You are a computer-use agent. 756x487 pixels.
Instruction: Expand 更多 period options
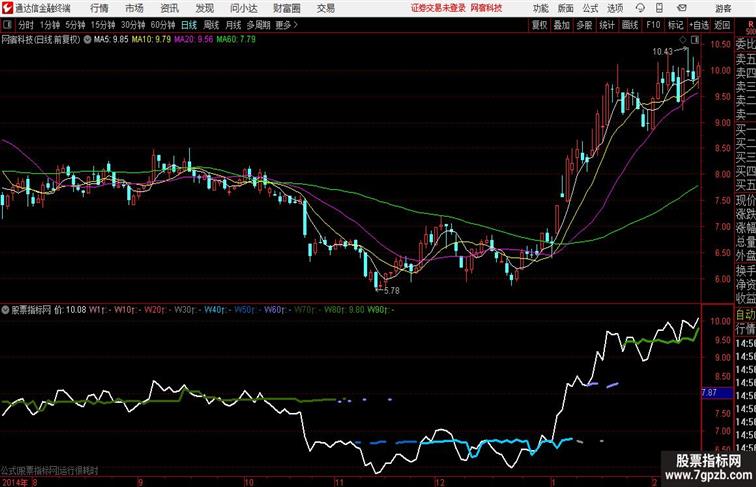point(286,25)
